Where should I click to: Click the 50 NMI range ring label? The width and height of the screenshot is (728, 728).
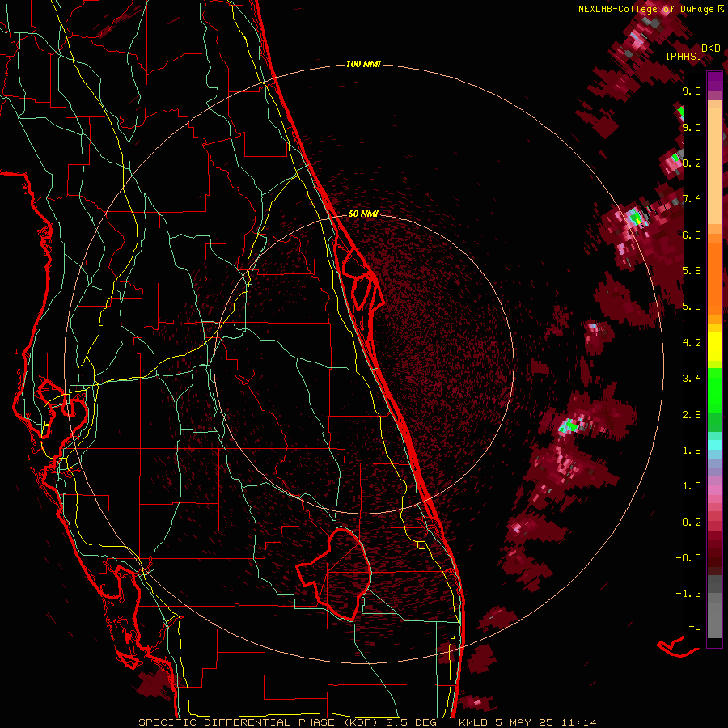(x=363, y=214)
